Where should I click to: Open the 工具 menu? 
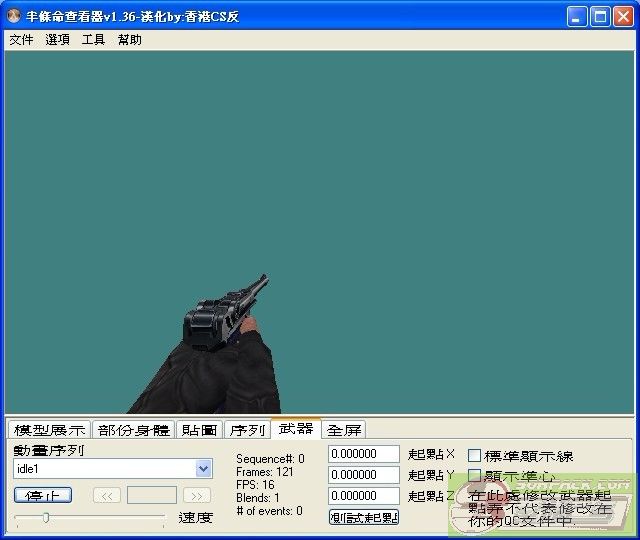93,40
